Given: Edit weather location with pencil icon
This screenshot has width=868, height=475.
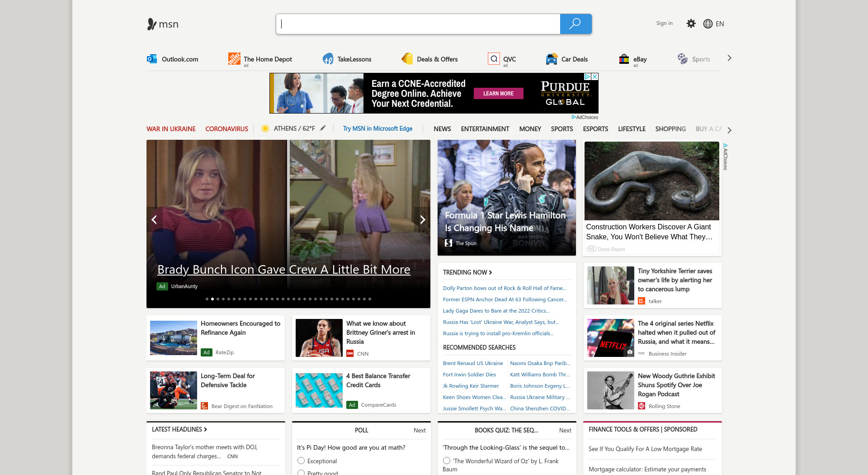Looking at the screenshot, I should pyautogui.click(x=323, y=128).
